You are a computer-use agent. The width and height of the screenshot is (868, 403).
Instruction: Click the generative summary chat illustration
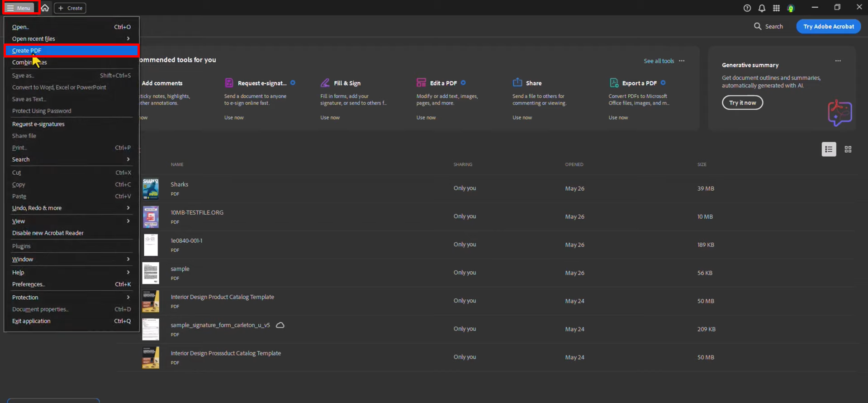click(840, 113)
